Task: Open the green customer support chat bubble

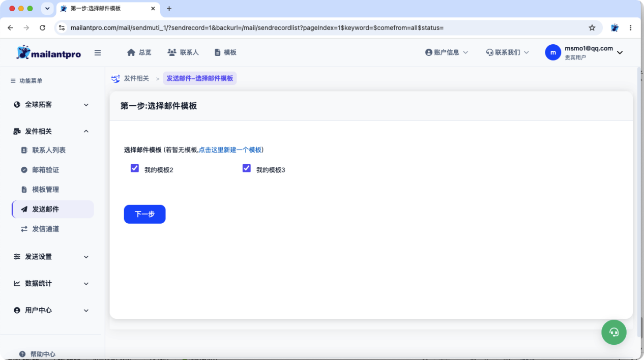Action: coord(614,332)
